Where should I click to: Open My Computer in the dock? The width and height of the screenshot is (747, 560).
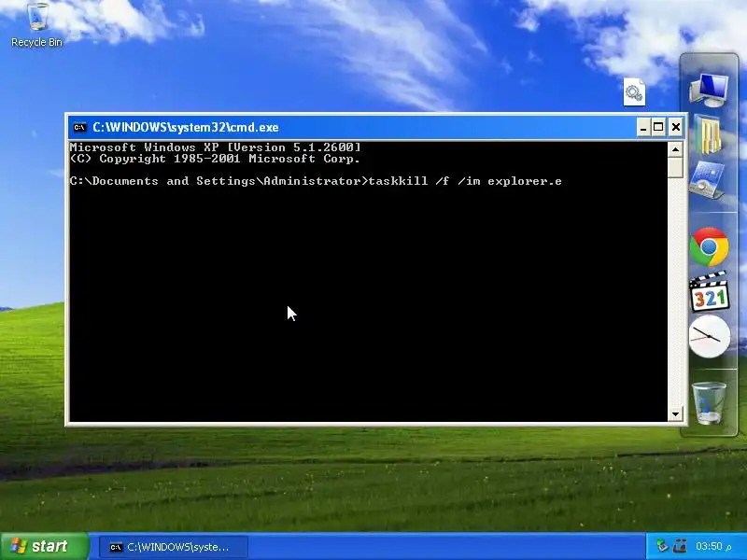(x=709, y=91)
